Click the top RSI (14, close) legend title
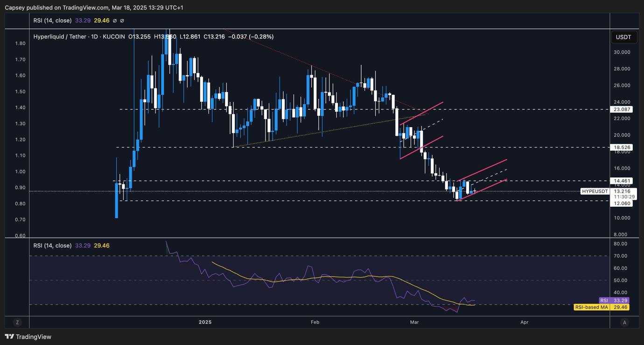Image resolution: width=644 pixels, height=345 pixels. (52, 21)
